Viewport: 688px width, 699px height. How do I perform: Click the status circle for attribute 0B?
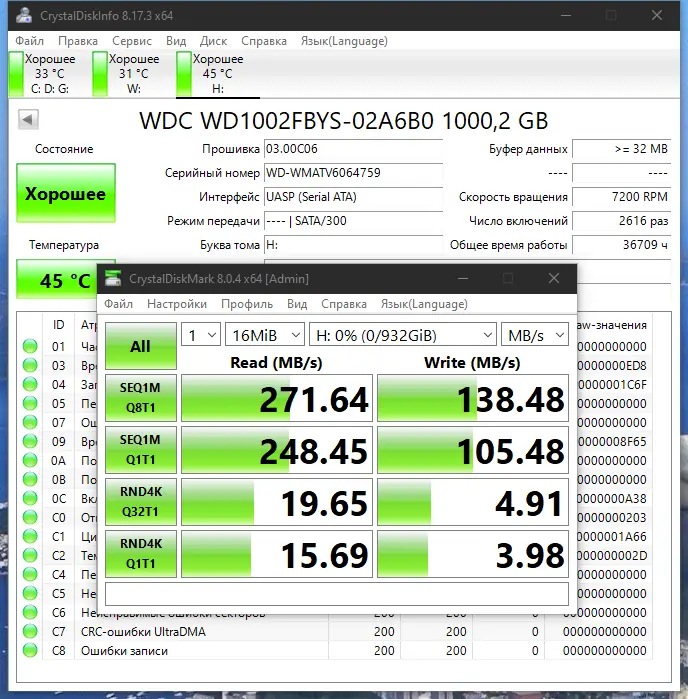tap(30, 479)
